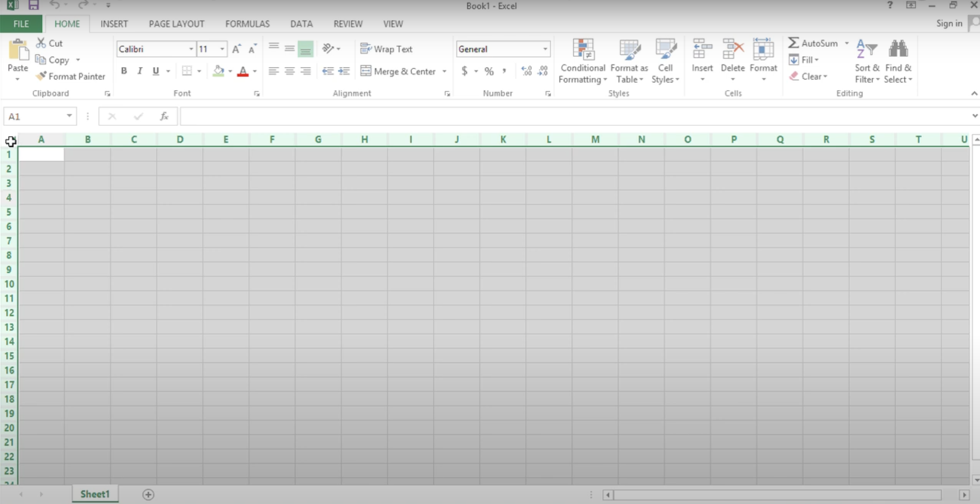This screenshot has width=980, height=504.
Task: Click the Sort & Filter icon
Action: (x=867, y=49)
